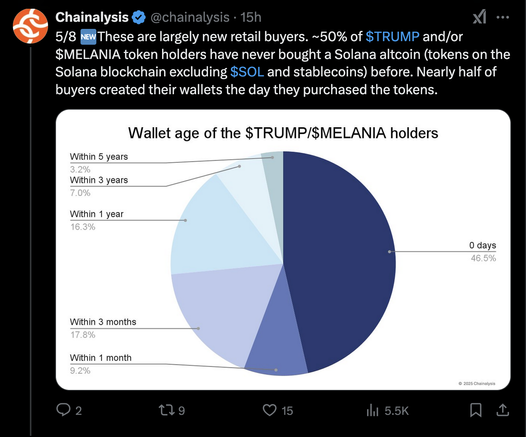Open the @chainalysis handle
The image size is (526, 437).
pyautogui.click(x=190, y=17)
